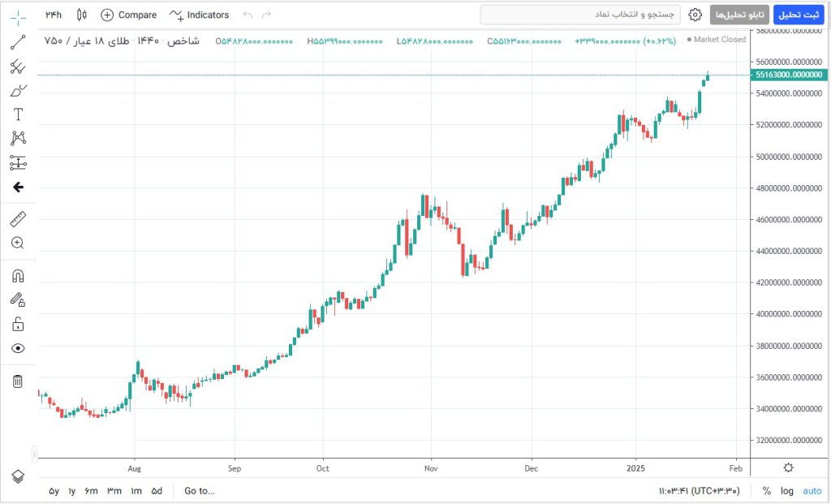The width and height of the screenshot is (831, 504).
Task: Select the Brush drawing tool
Action: click(x=18, y=90)
